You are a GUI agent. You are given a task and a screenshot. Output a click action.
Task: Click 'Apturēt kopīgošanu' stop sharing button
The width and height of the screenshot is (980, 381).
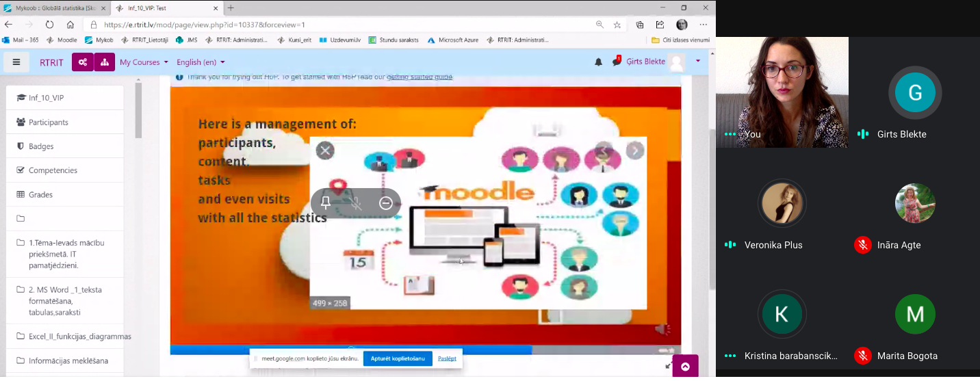tap(398, 358)
